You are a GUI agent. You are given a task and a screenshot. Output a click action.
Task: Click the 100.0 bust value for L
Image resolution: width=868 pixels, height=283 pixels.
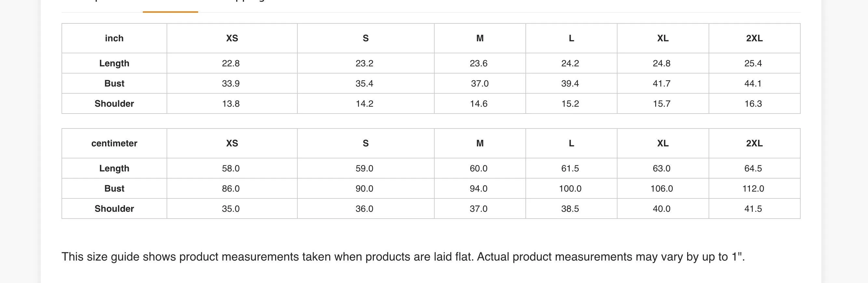click(x=570, y=188)
